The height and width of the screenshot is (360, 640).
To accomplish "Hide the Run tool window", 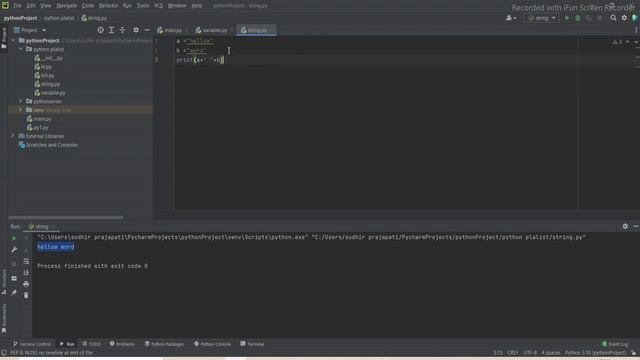I will (636, 226).
